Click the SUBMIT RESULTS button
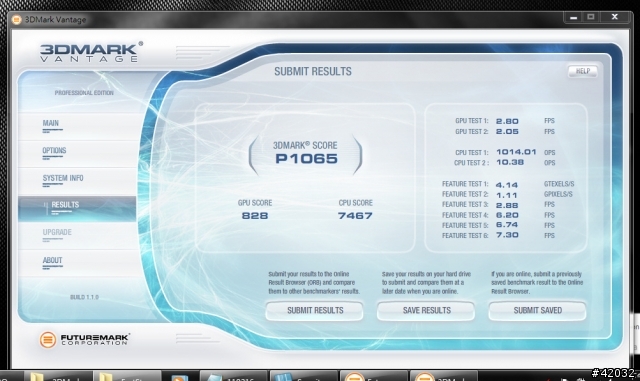The height and width of the screenshot is (381, 640). point(315,311)
